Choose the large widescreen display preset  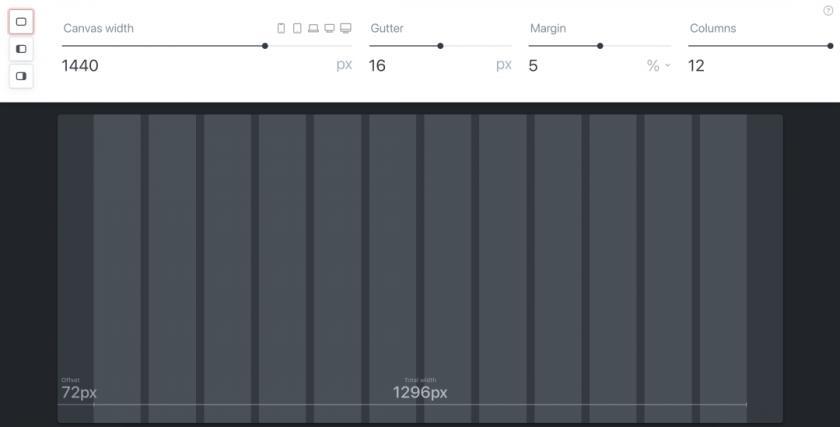tap(346, 28)
